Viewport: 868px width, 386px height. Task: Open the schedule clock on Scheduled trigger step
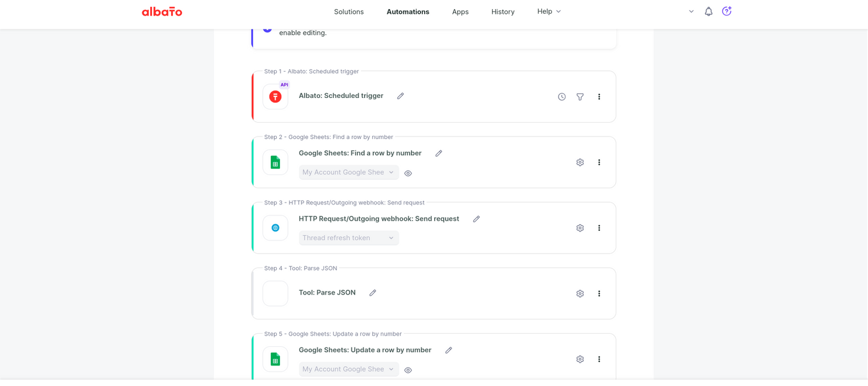pos(562,97)
